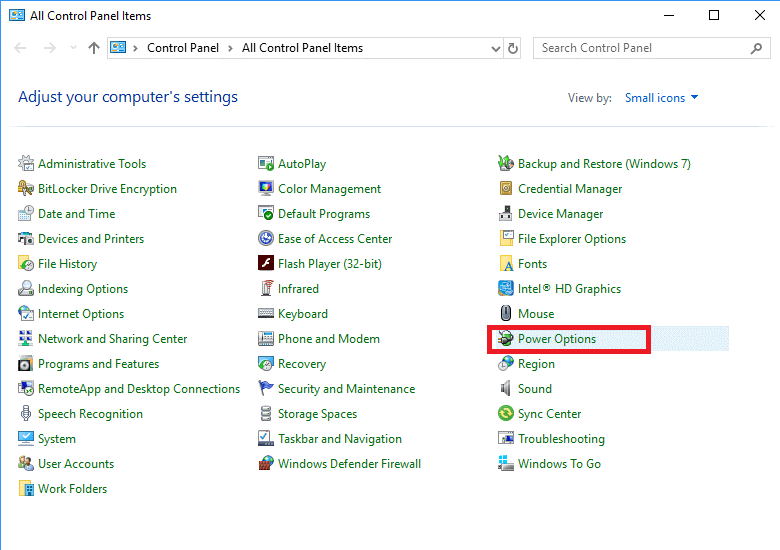
Task: Click the Network and Sharing Center icon
Action: pos(26,339)
